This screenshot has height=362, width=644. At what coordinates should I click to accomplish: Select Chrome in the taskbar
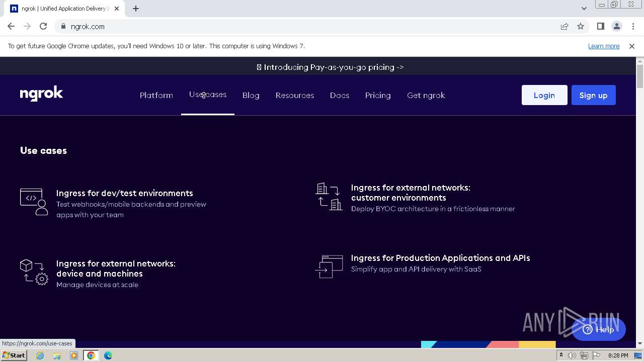[x=91, y=355]
